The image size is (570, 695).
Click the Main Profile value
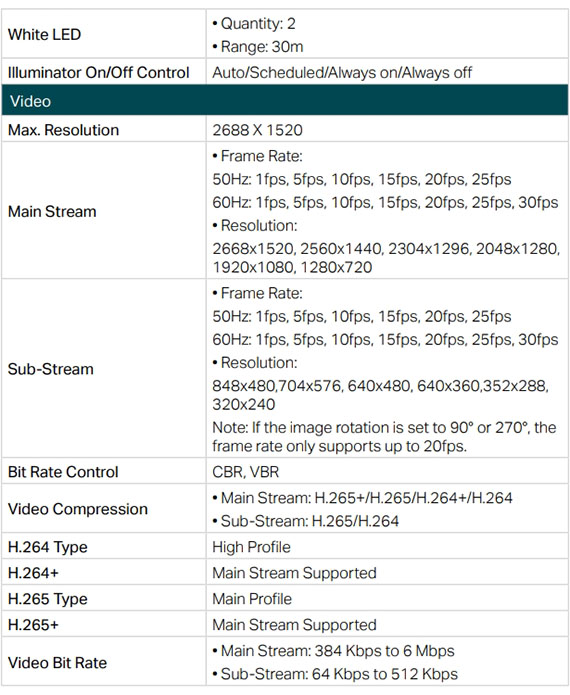(x=252, y=599)
